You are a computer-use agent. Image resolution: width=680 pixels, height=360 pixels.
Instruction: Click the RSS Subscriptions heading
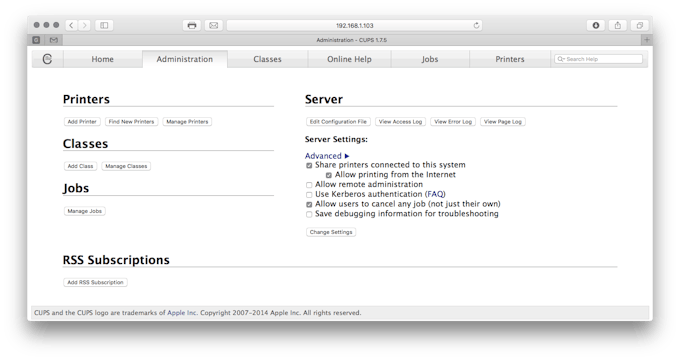pyautogui.click(x=116, y=260)
